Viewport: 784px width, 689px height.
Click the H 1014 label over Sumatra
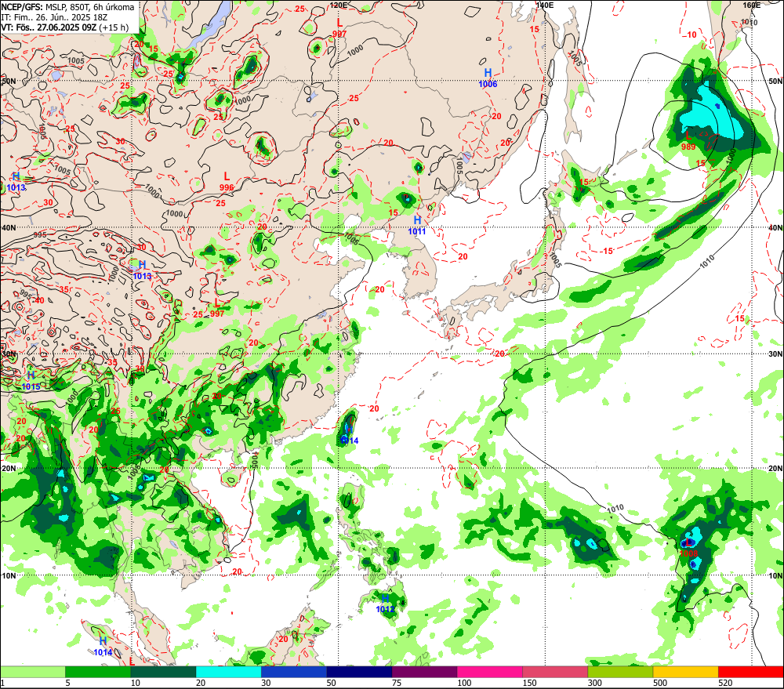103,647
